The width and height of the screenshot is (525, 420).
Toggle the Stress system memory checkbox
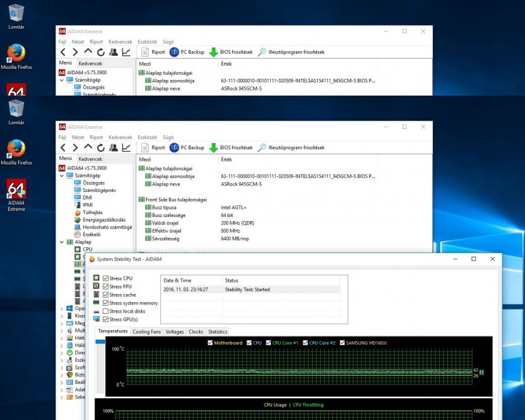click(x=106, y=303)
